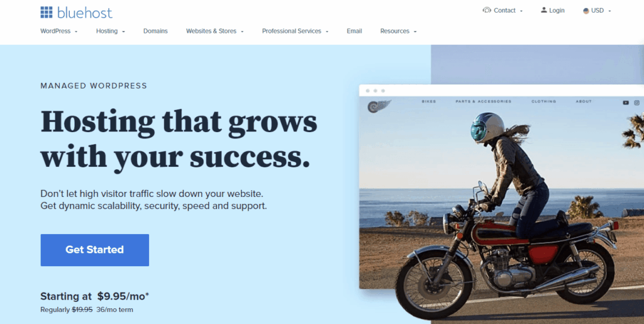Click the Login person icon
The width and height of the screenshot is (644, 324).
pos(544,10)
